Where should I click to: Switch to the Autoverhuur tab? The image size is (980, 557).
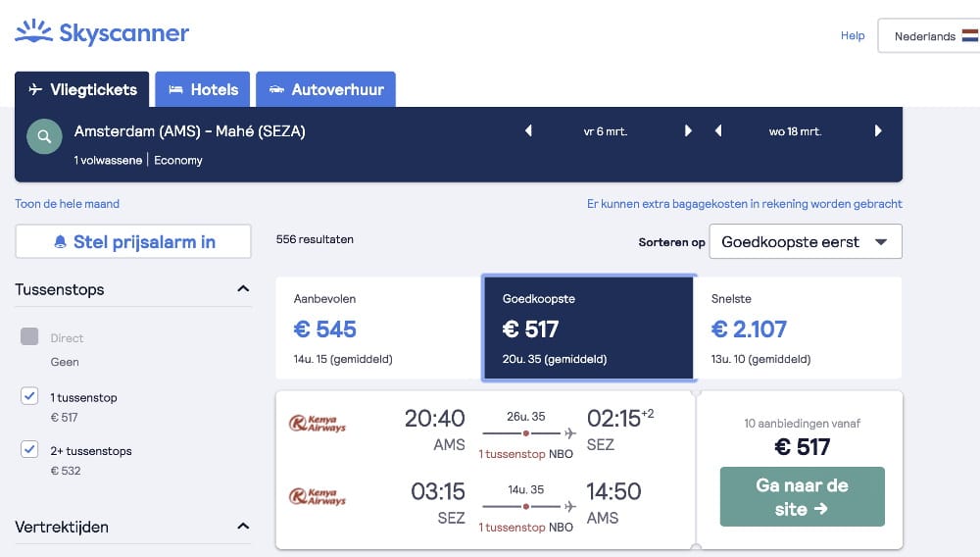325,89
